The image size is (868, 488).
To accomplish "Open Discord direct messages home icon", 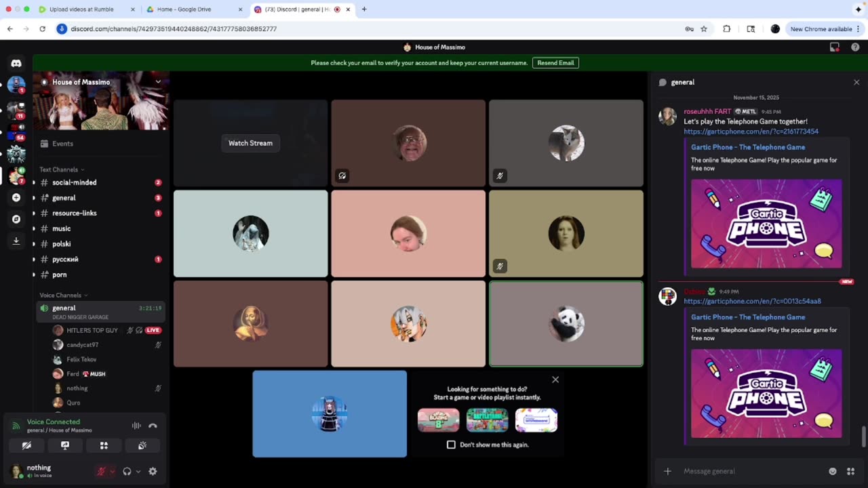I will coord(16,63).
